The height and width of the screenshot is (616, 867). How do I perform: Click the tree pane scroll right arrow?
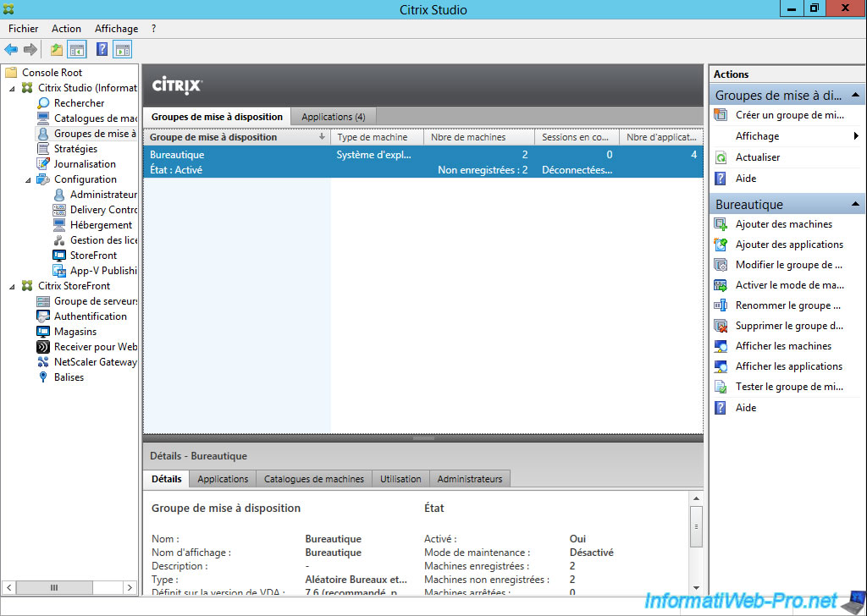click(130, 587)
